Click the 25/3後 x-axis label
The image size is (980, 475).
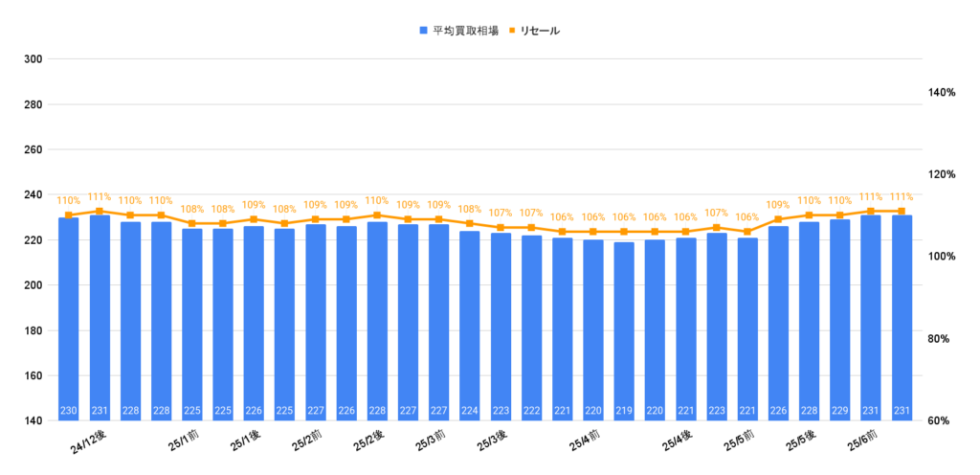coord(493,441)
